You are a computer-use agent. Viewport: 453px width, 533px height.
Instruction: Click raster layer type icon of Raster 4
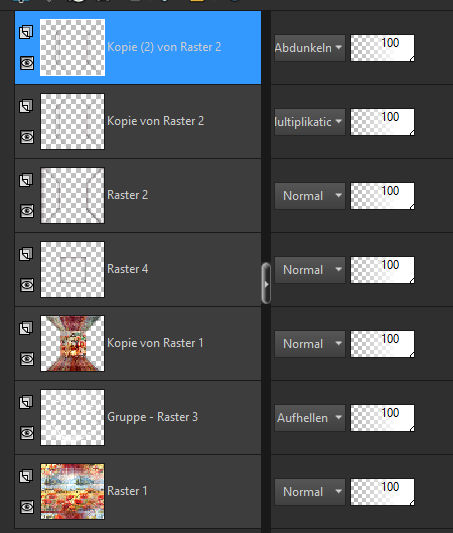pos(26,254)
